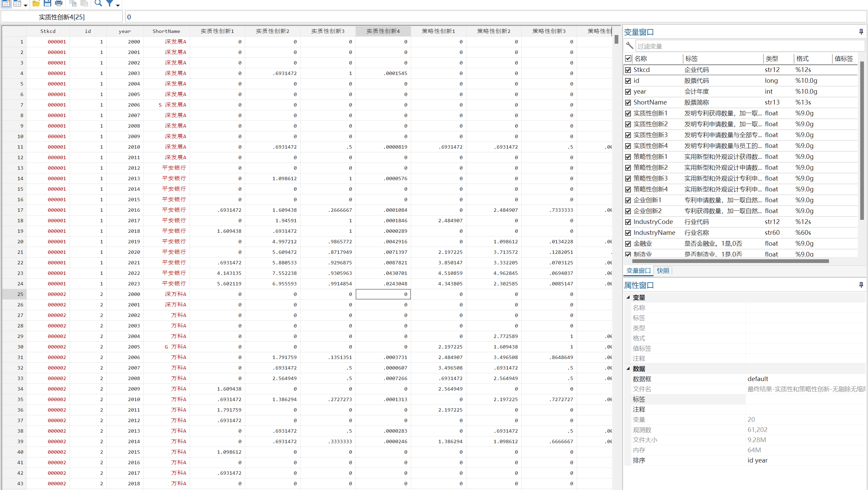Click the copy icon in toolbar
868x490 pixels.
coord(73,3)
